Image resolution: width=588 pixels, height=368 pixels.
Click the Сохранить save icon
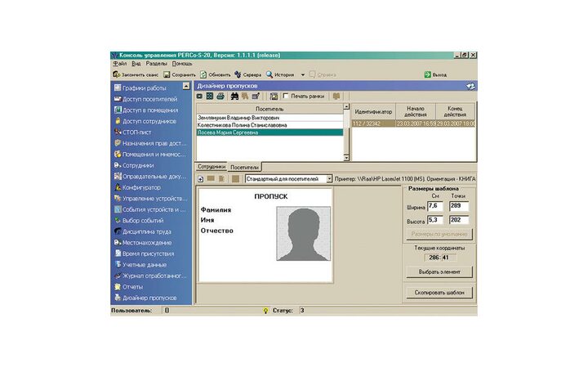coord(166,74)
